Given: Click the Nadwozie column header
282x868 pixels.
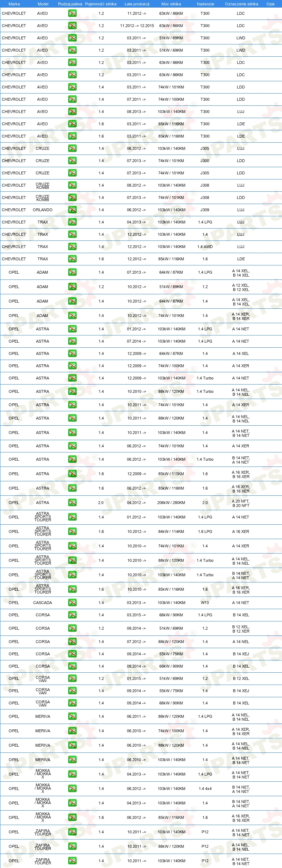Looking at the screenshot, I should coord(206,4).
